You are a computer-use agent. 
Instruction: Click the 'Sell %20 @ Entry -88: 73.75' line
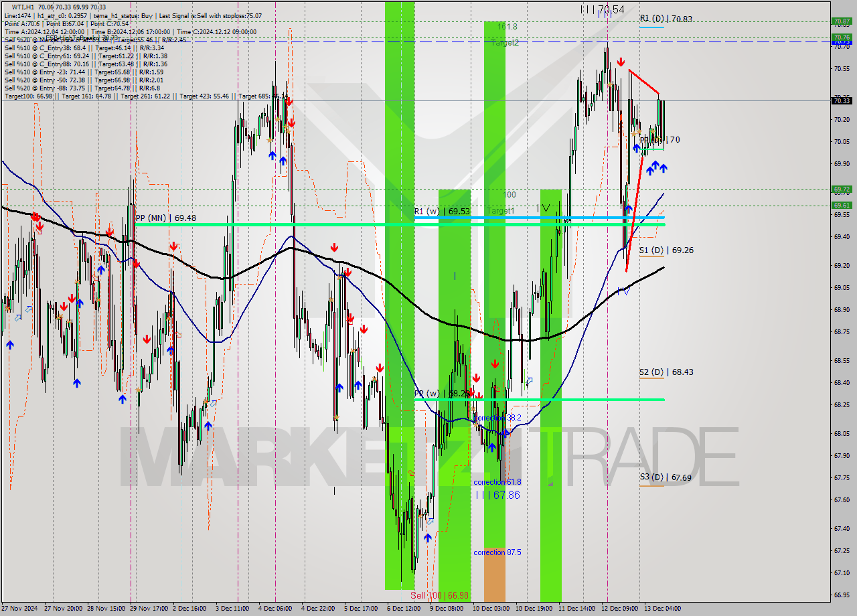82,88
